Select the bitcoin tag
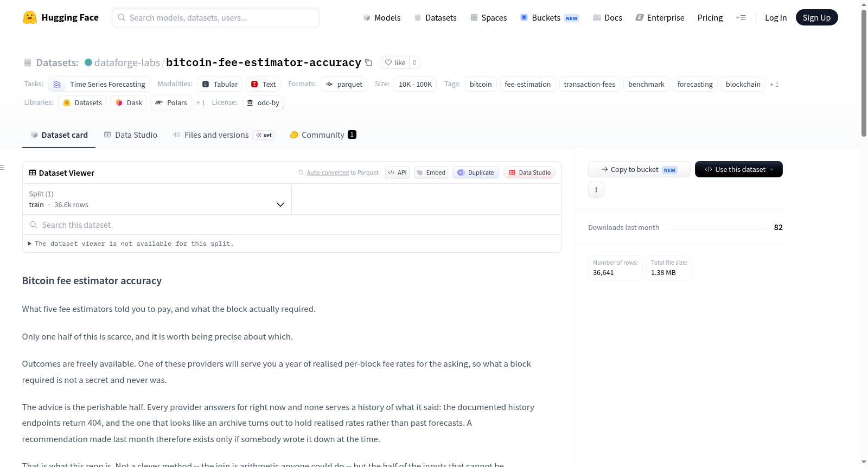This screenshot has width=868, height=467. coord(481,84)
